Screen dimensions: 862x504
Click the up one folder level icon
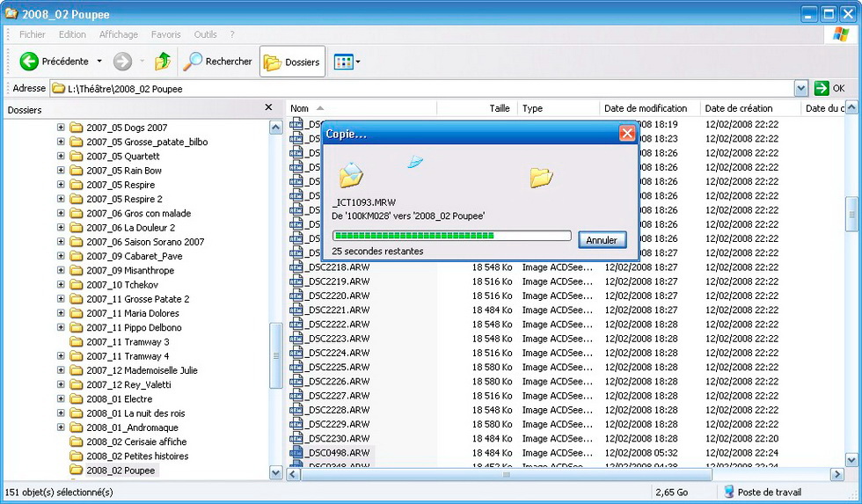(x=162, y=62)
